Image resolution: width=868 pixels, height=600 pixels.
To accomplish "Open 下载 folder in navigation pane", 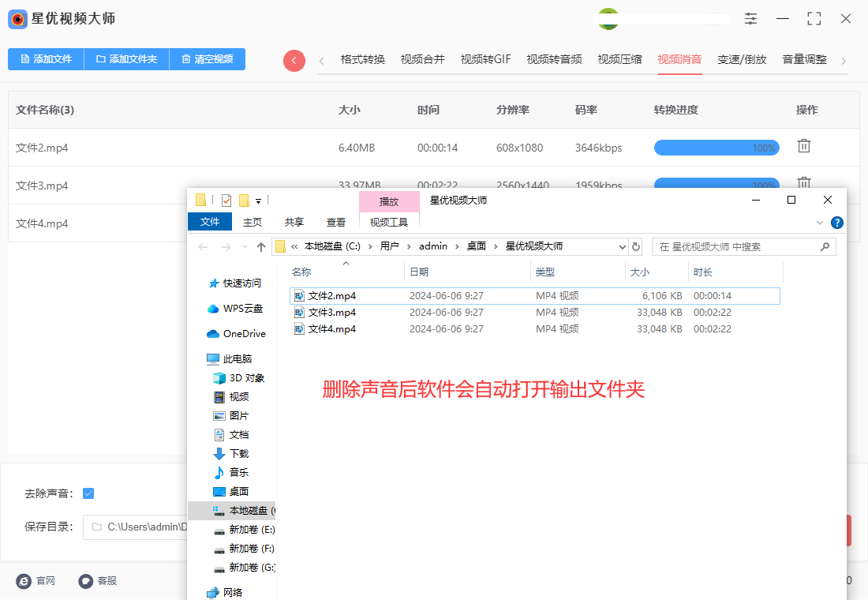I will coord(231,453).
